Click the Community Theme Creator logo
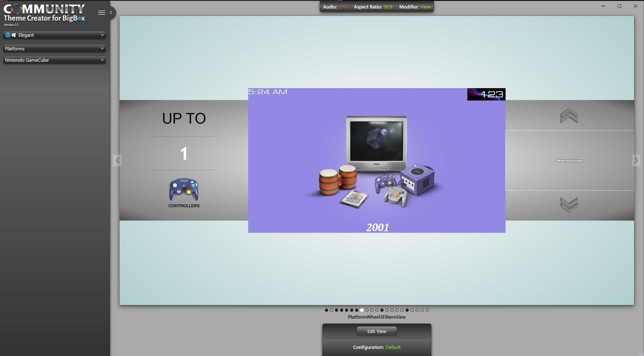Screen dimensions: 644x356 tap(44, 13)
